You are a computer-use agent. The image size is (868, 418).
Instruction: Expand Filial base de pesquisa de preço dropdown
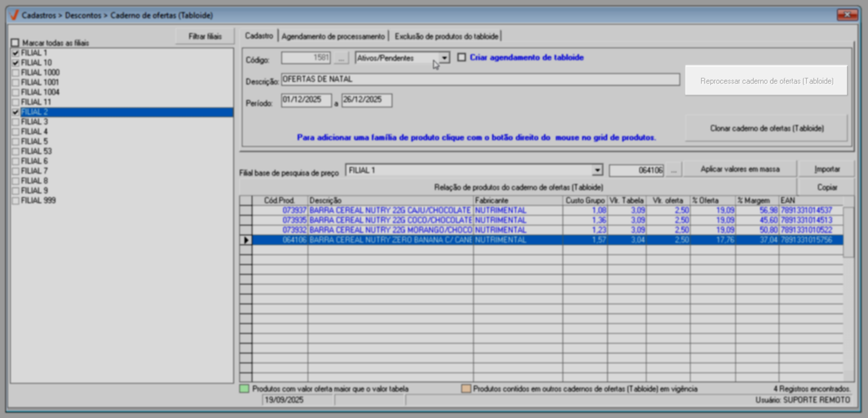point(597,170)
